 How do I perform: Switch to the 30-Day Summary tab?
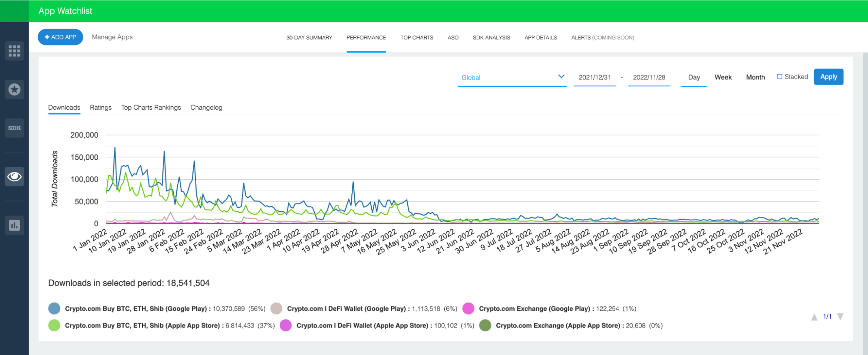(309, 38)
